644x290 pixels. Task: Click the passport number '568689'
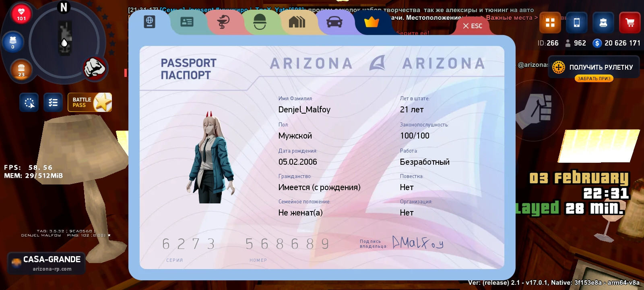(x=287, y=244)
